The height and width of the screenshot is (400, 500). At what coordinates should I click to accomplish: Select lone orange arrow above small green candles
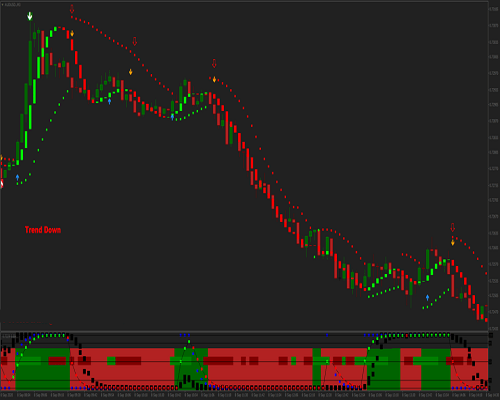[131, 72]
